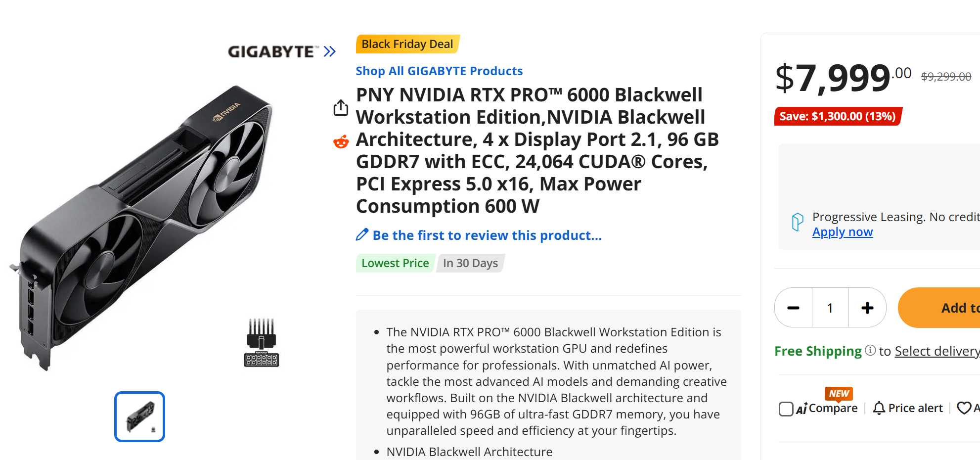Click the pencil review icon
The image size is (980, 460).
pos(362,235)
